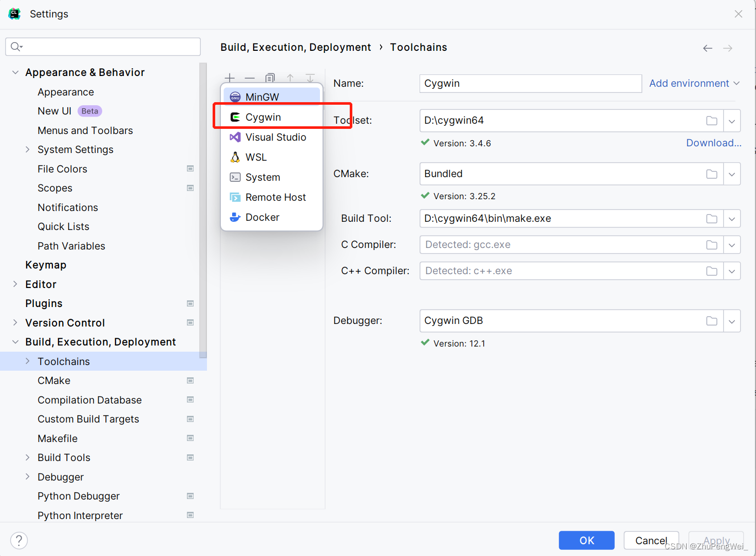Image resolution: width=756 pixels, height=556 pixels.
Task: Open the Scopes settings page
Action: coord(55,188)
